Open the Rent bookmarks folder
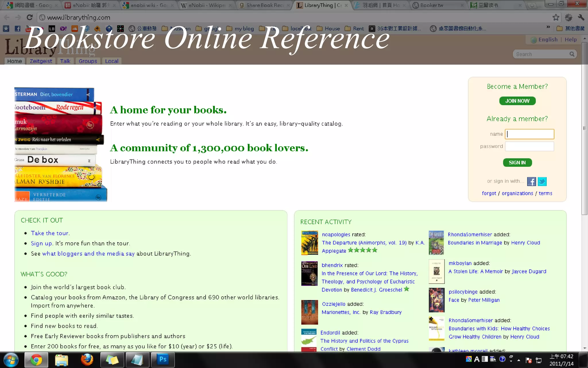The image size is (588, 368). [354, 28]
